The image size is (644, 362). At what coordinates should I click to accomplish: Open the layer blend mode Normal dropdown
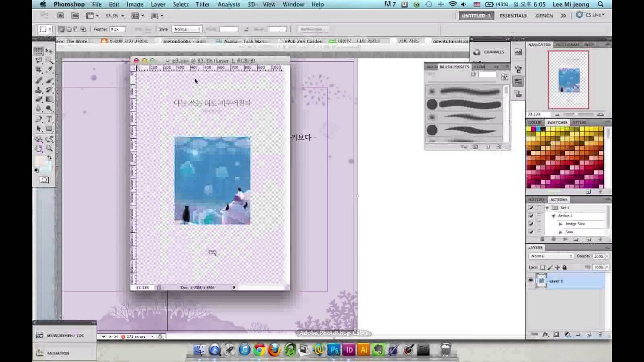(x=551, y=256)
